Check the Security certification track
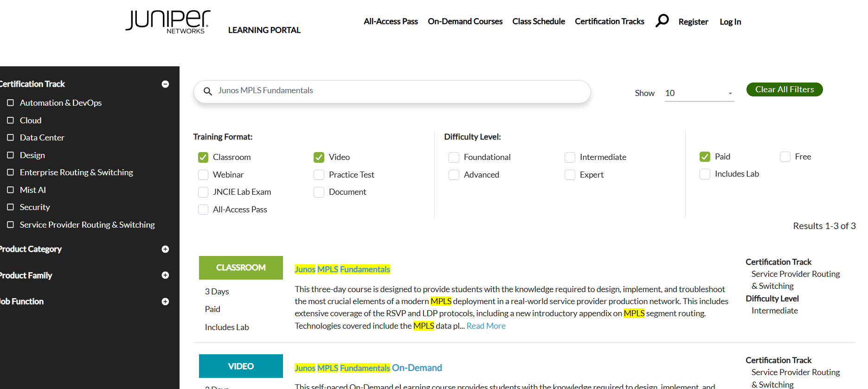Image resolution: width=868 pixels, height=389 pixels. click(x=11, y=207)
